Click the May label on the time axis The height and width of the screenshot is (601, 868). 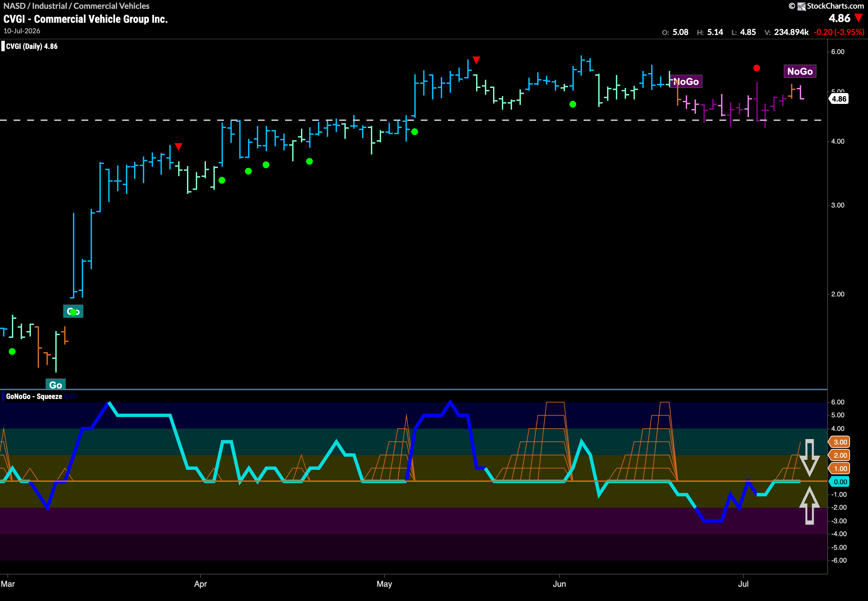[384, 584]
